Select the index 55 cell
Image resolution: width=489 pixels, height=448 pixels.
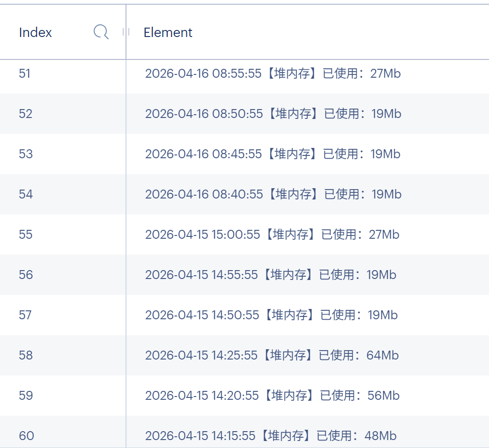26,235
